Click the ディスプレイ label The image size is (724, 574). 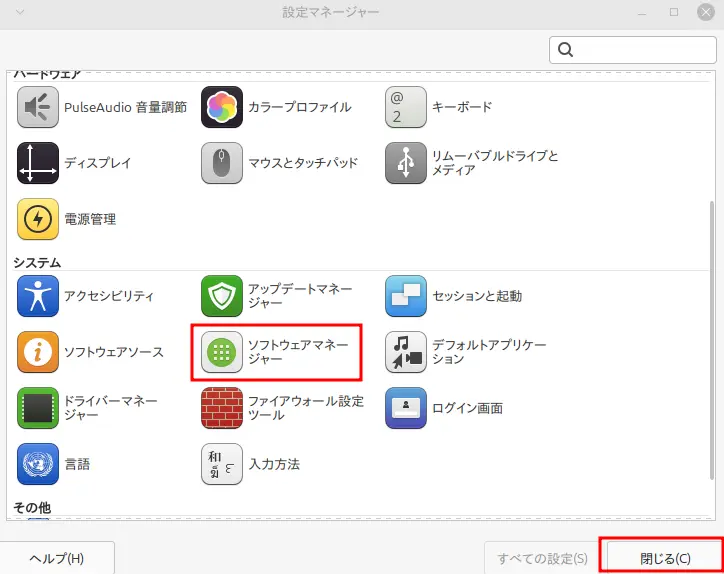pyautogui.click(x=97, y=163)
